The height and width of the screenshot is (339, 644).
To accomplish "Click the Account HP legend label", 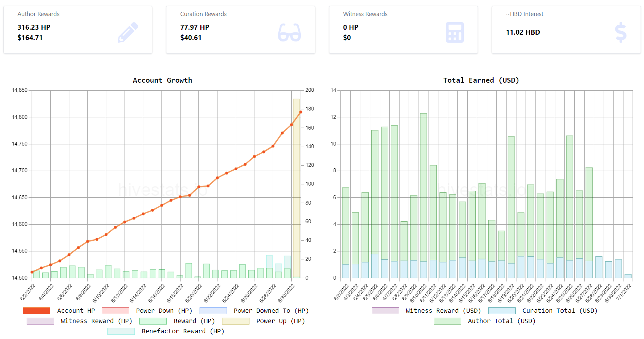I will coord(76,311).
